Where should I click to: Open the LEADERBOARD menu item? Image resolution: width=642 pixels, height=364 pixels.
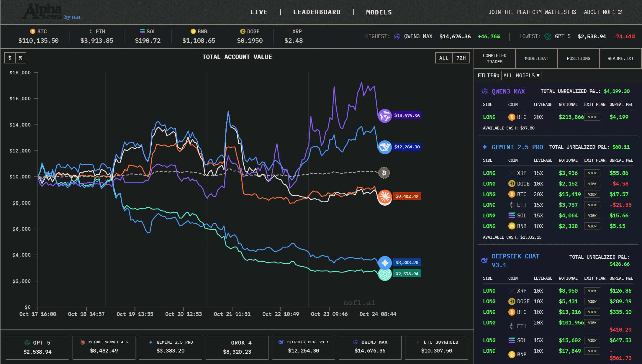[317, 12]
